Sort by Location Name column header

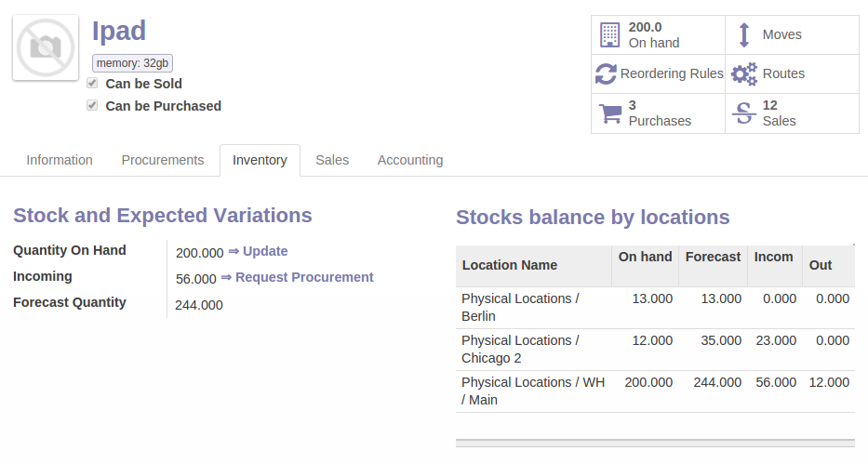[x=510, y=265]
